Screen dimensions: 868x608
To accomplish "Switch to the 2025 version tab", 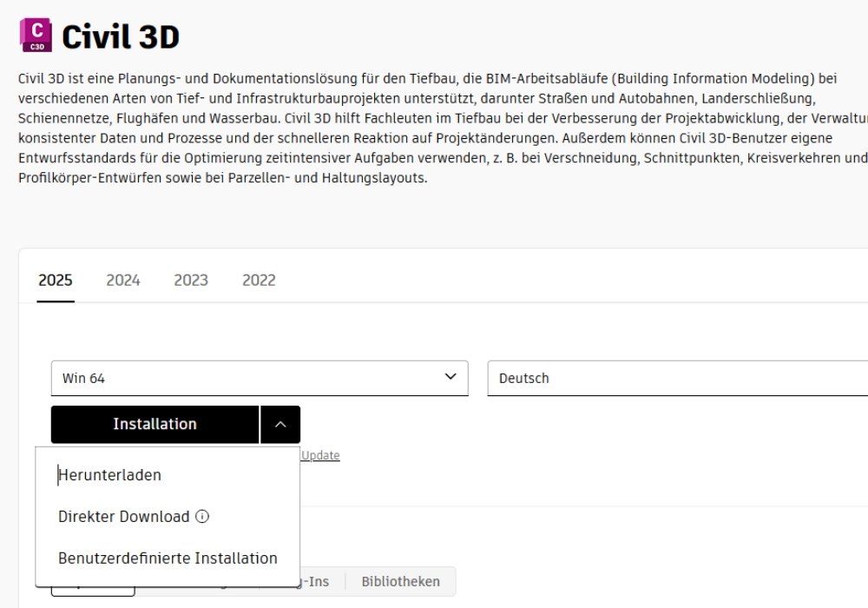I will click(x=56, y=281).
